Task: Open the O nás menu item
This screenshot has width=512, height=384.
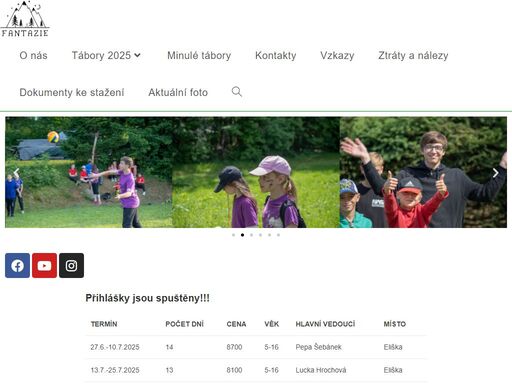Action: point(33,55)
